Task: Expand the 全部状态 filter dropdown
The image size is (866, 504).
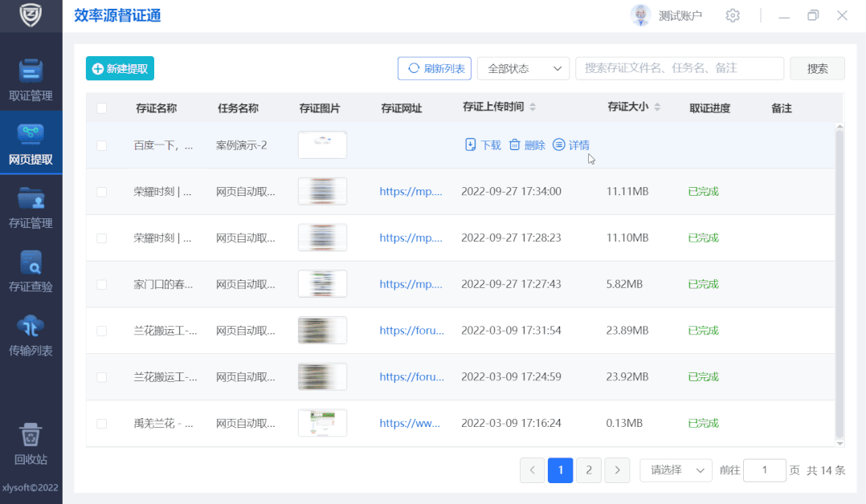Action: coord(523,68)
